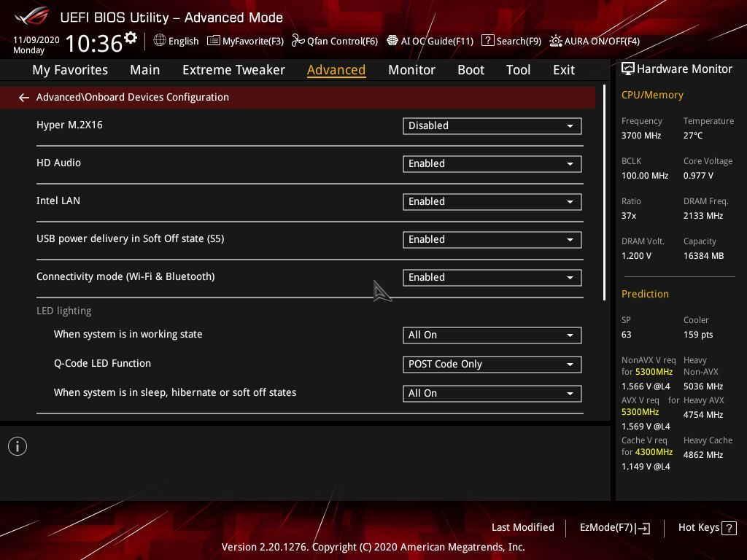This screenshot has height=560, width=747.
Task: Open the HD Audio dropdown
Action: coord(492,164)
